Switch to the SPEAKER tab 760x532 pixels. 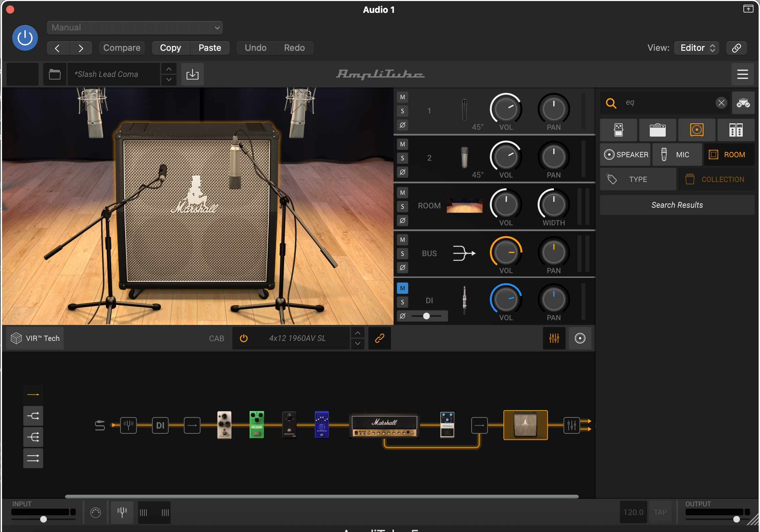625,155
